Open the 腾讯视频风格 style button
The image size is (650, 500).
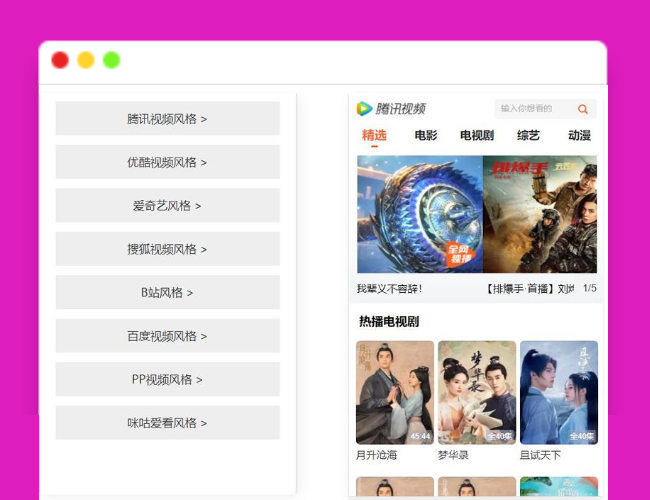167,119
